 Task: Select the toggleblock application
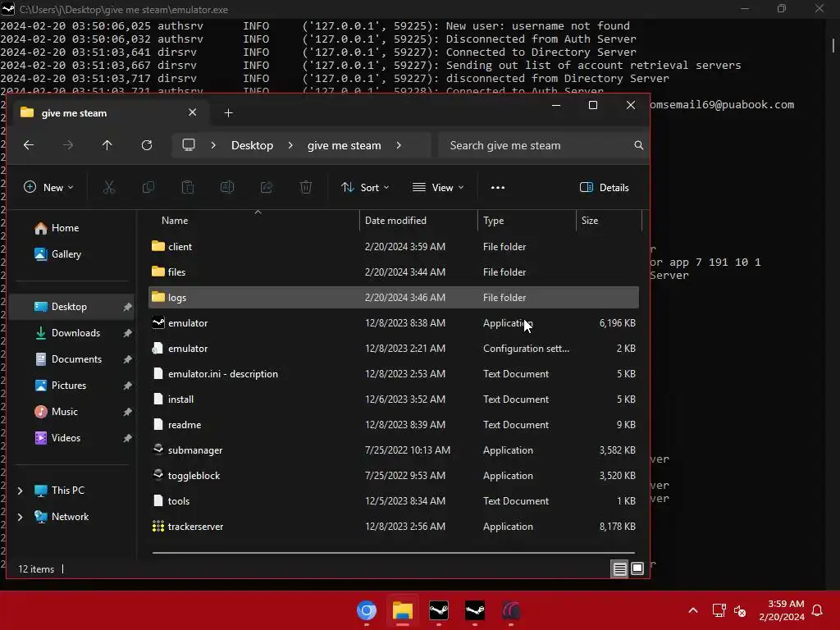[394, 476]
